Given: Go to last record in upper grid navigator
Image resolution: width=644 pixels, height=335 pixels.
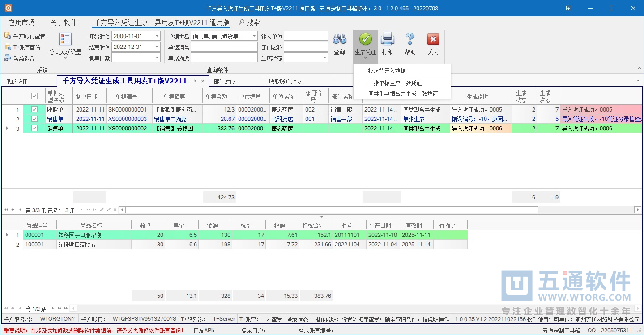Looking at the screenshot, I should coord(95,210).
